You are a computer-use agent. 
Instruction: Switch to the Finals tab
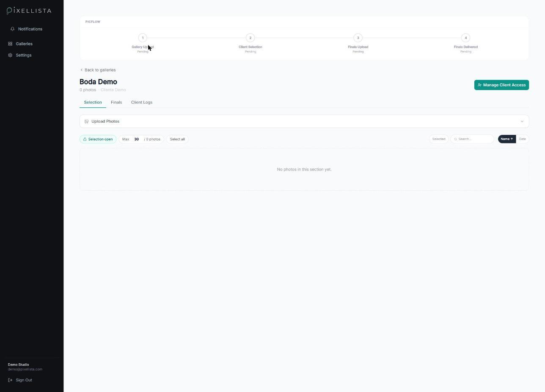click(116, 102)
